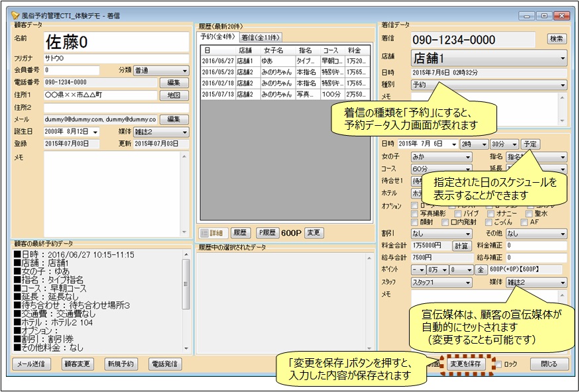Enable the ロック checkbox
The height and width of the screenshot is (392, 580).
click(x=499, y=364)
